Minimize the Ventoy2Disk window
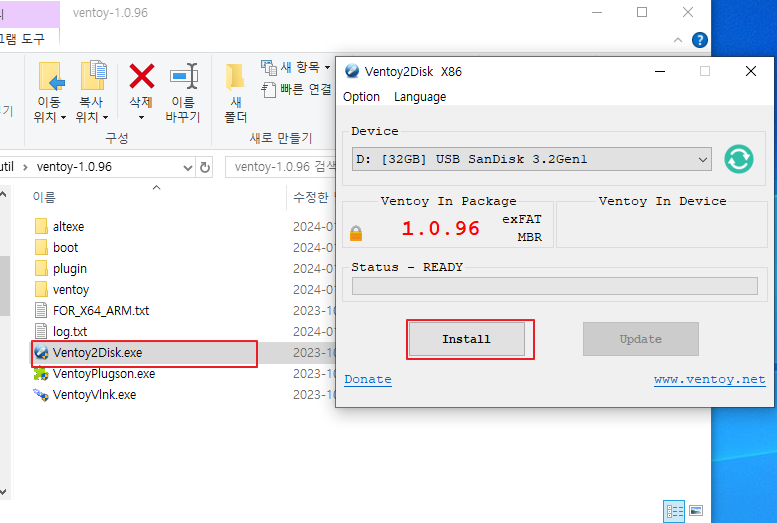The image size is (777, 523). 660,71
